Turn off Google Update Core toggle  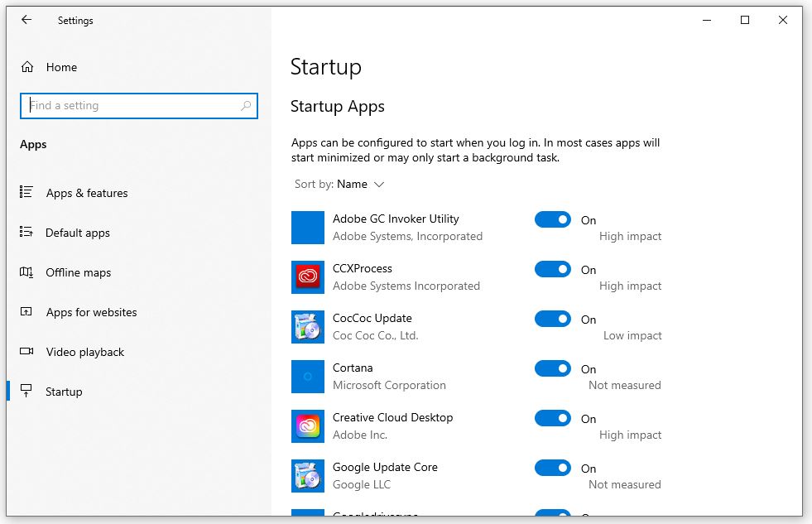coord(553,468)
